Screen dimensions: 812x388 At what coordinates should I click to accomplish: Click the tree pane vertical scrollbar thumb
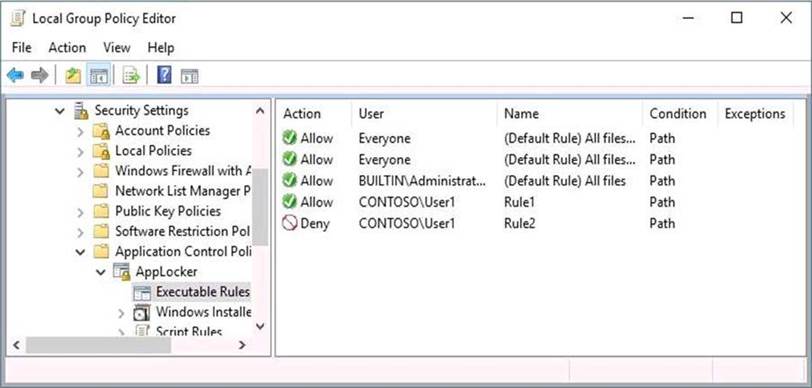260,207
